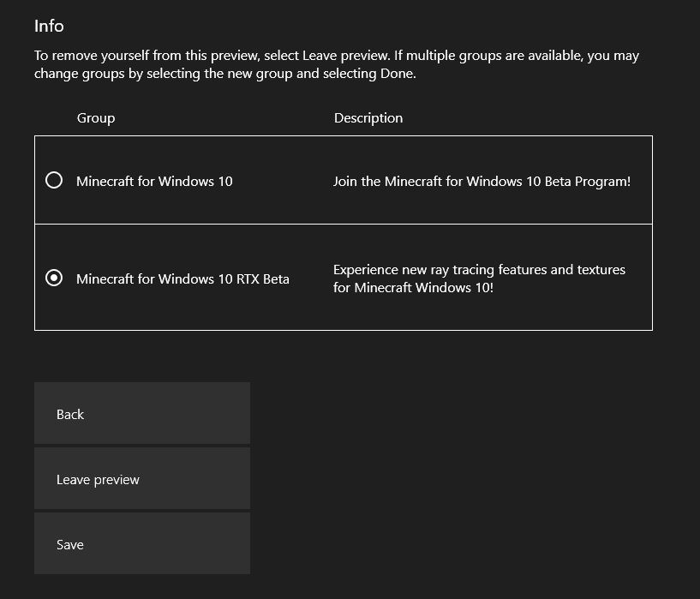Click the Info page heading
This screenshot has height=599, width=700.
49,27
